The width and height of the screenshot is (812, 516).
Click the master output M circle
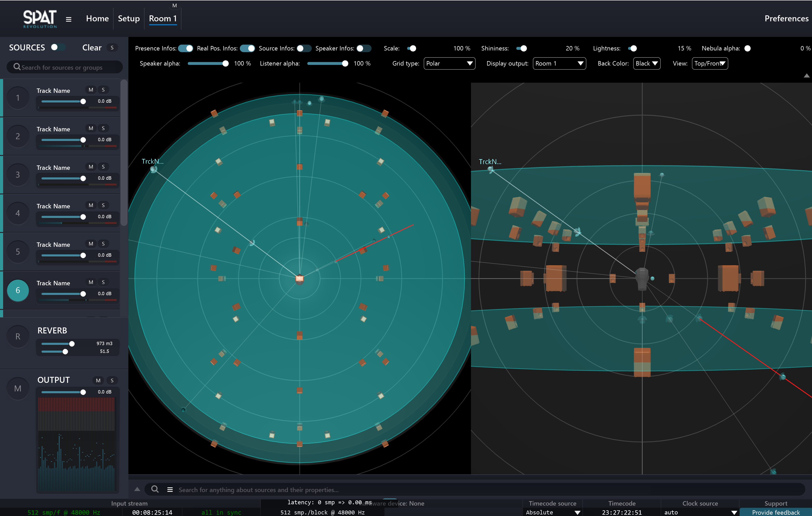pos(18,389)
